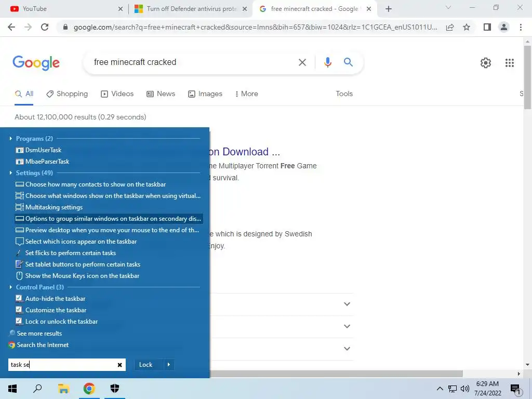Select the Videos results filter
The height and width of the screenshot is (399, 532).
[117, 94]
